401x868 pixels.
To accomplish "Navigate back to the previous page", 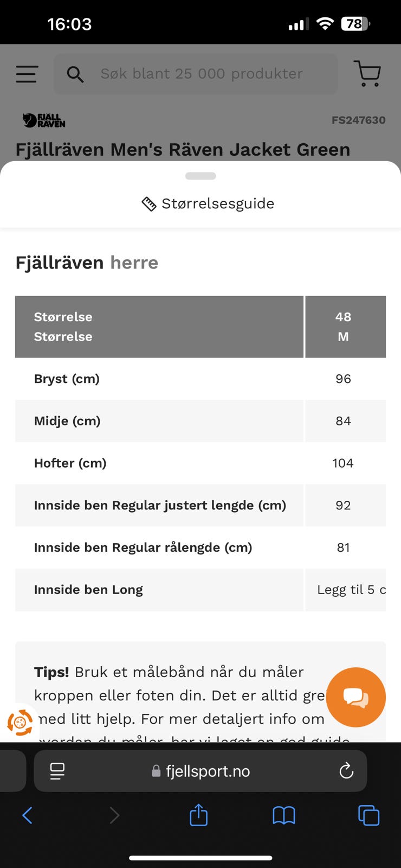I will point(28,815).
